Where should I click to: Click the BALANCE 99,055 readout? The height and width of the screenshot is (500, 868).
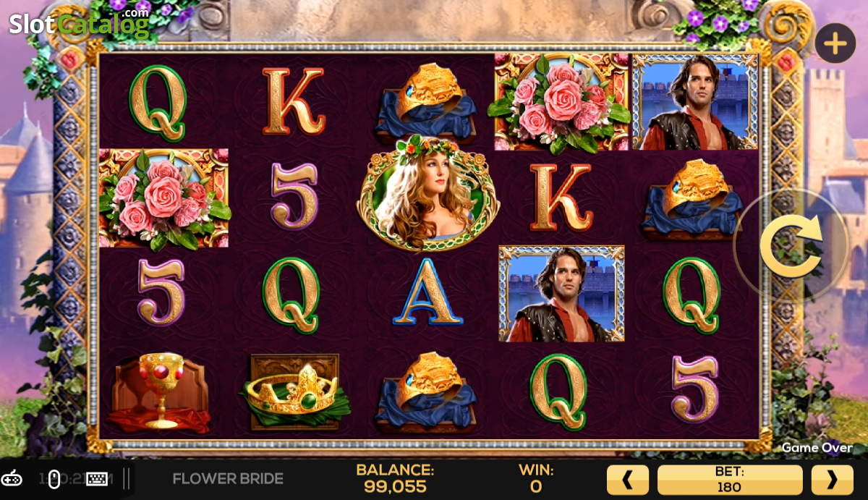pos(395,478)
